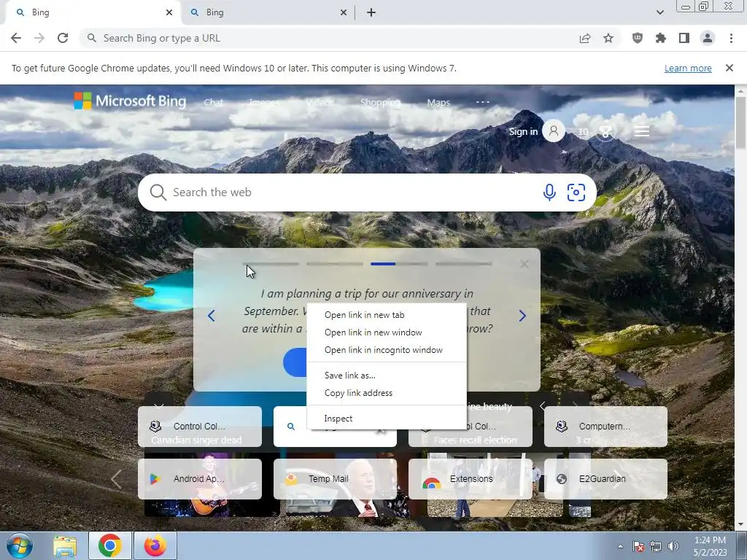The height and width of the screenshot is (560, 747).
Task: Select Open link in new tab
Action: click(387, 315)
